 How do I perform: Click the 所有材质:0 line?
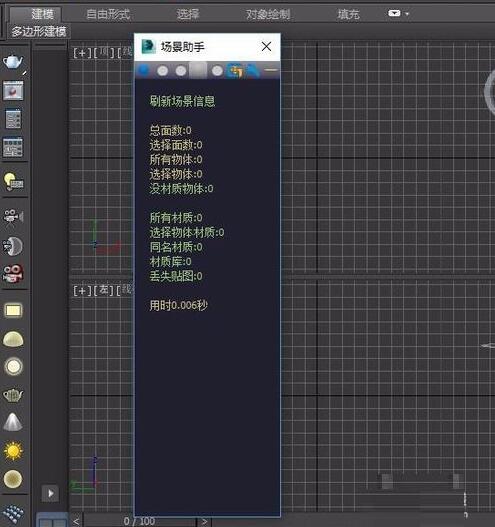point(176,218)
